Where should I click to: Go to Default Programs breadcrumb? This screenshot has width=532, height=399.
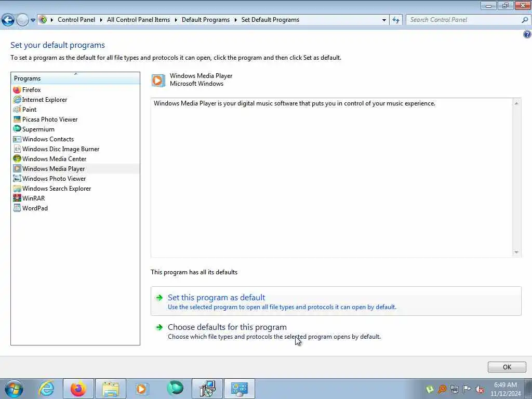tap(206, 20)
